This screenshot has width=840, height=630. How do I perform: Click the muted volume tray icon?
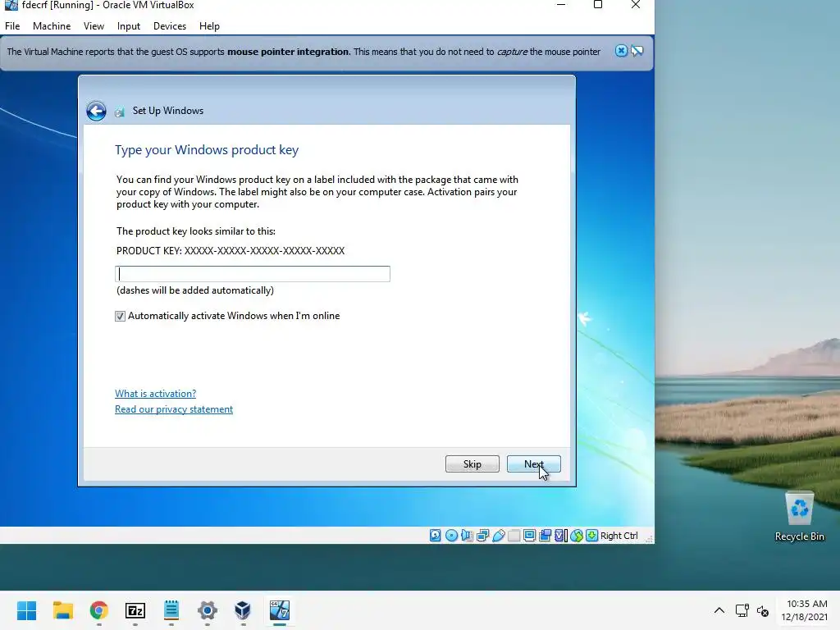[x=763, y=610]
